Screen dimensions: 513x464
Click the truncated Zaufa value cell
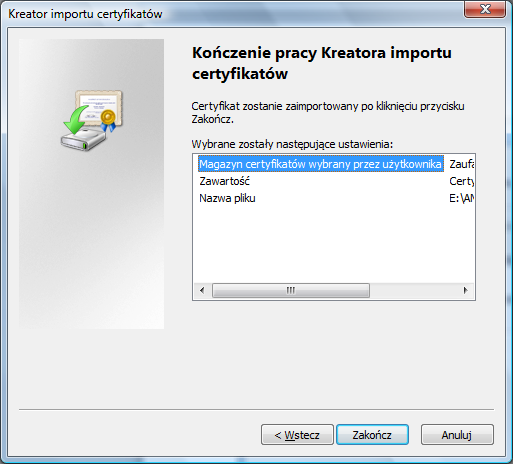(462, 164)
